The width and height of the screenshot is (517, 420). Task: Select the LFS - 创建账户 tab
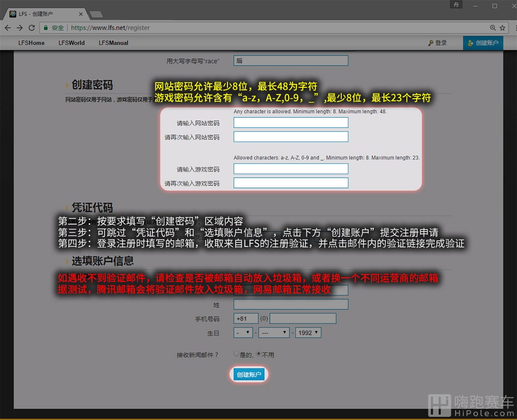coord(45,14)
